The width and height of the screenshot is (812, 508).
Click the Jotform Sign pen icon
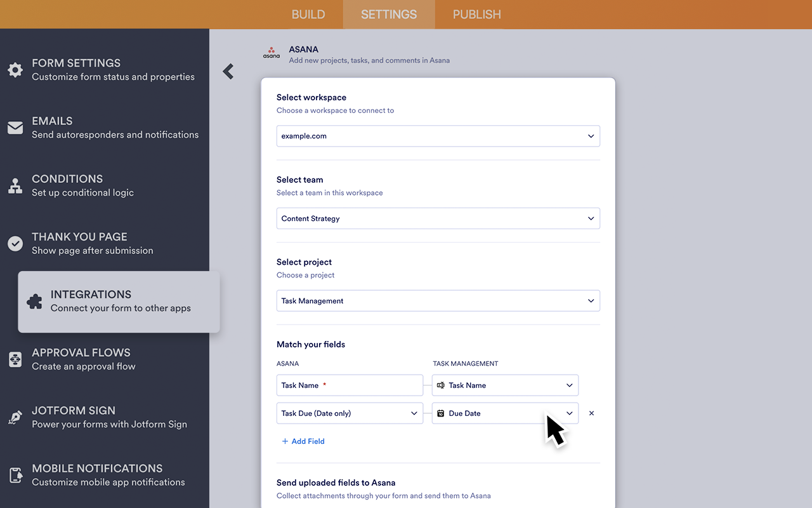15,417
